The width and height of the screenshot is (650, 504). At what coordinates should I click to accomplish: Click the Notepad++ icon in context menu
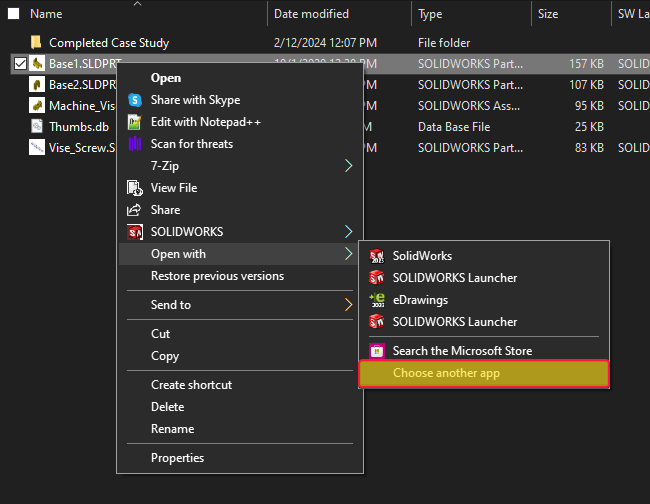tap(135, 122)
